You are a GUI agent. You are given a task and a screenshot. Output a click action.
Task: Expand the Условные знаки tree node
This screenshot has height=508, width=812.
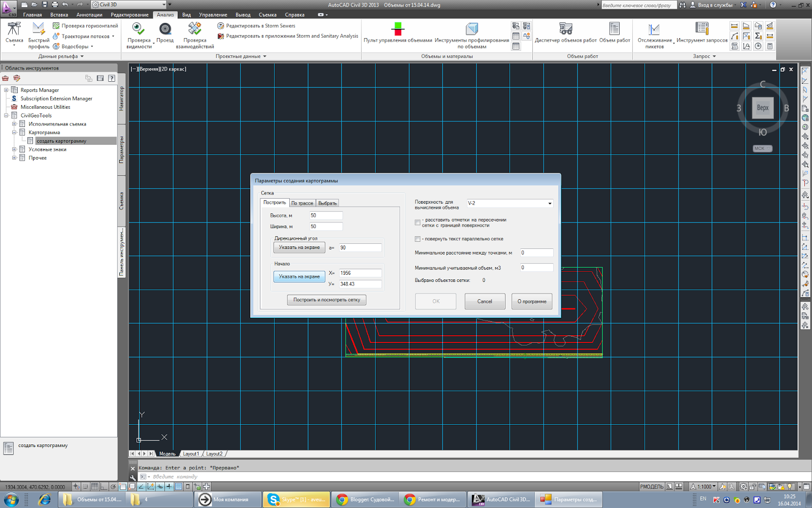point(14,149)
